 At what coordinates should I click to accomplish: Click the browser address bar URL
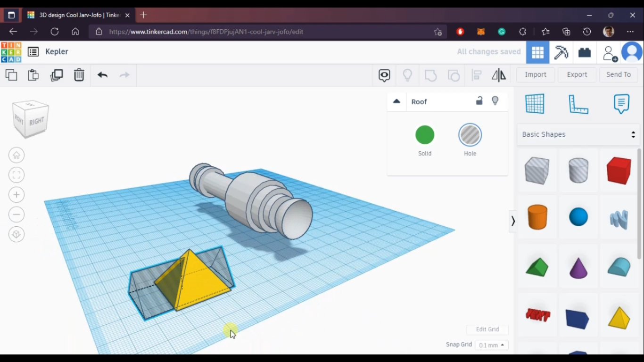click(206, 32)
